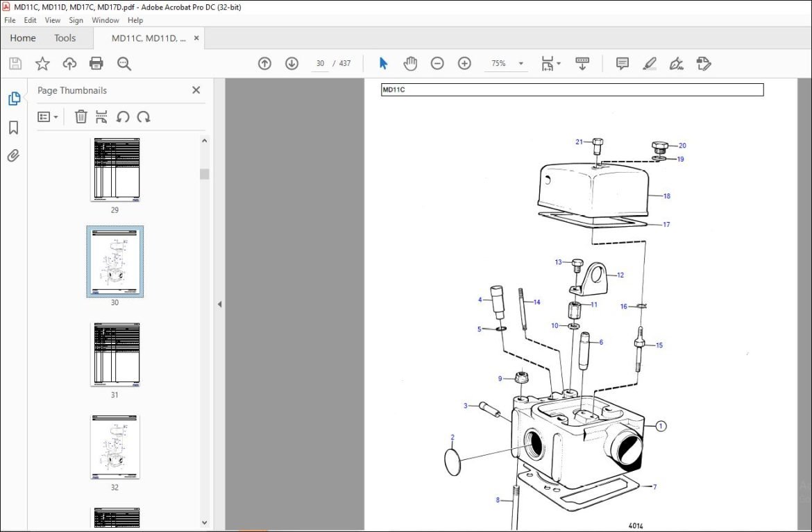The height and width of the screenshot is (532, 812).
Task: Add a comment sticky note
Action: click(622, 63)
